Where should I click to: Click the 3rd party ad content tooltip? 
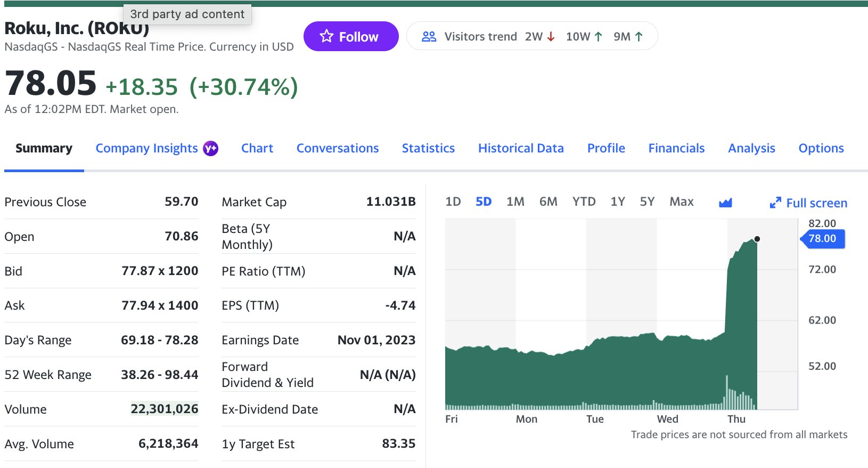coord(187,14)
